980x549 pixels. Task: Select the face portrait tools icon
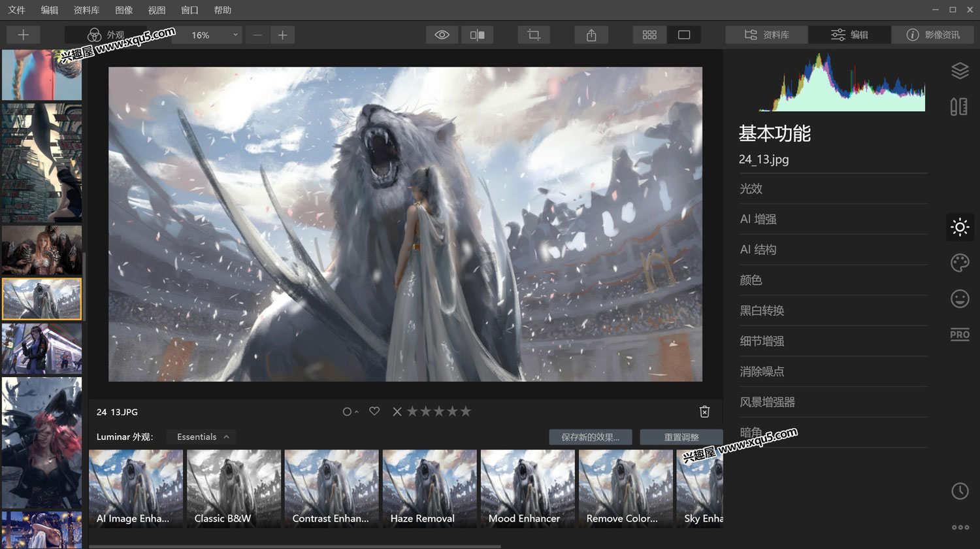point(960,299)
